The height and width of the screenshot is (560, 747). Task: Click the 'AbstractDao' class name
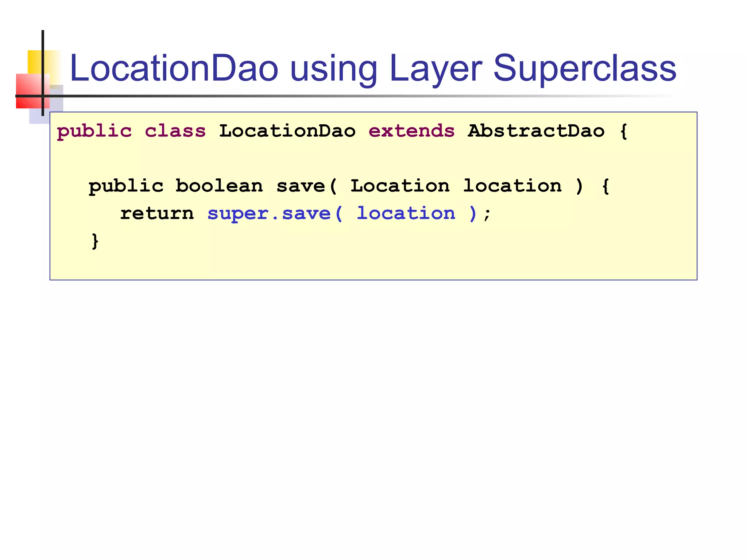point(536,131)
